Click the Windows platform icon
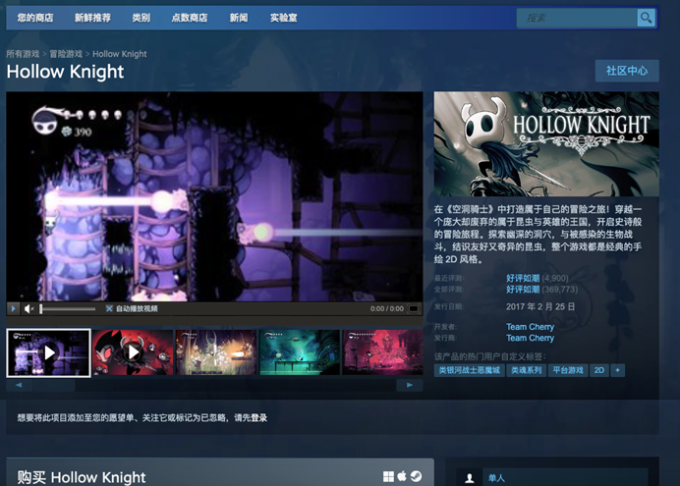This screenshot has width=680, height=486. click(389, 477)
